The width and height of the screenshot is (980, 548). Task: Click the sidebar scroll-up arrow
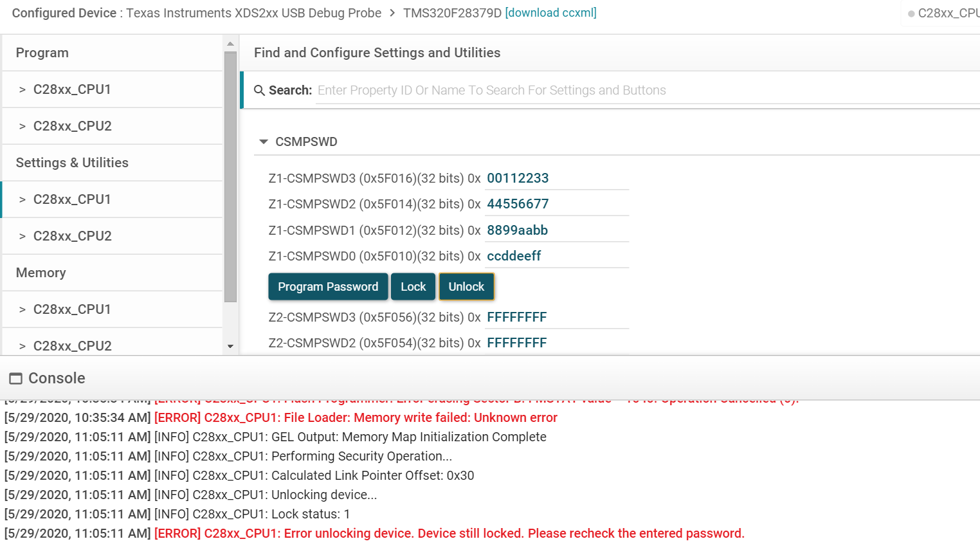(230, 44)
